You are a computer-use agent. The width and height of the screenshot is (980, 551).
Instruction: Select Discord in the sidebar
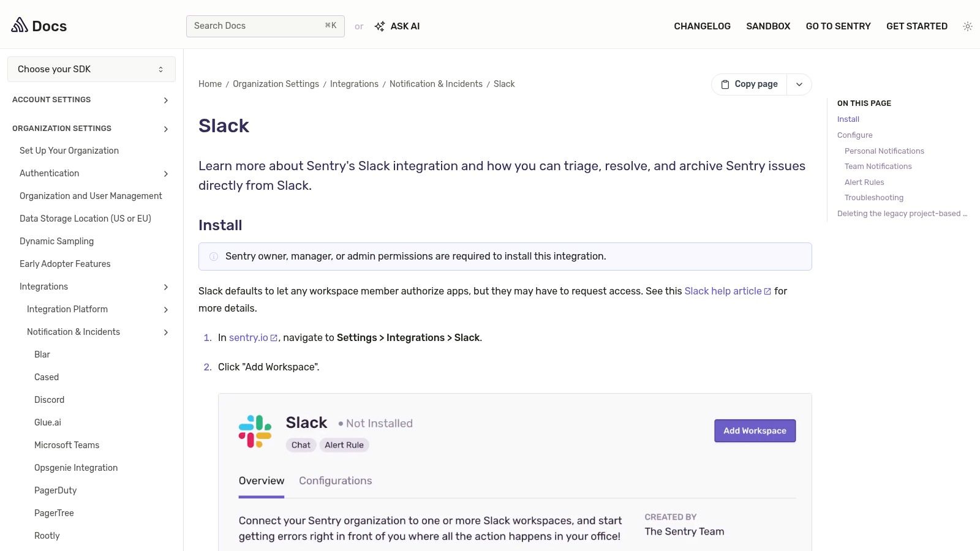[x=49, y=399]
